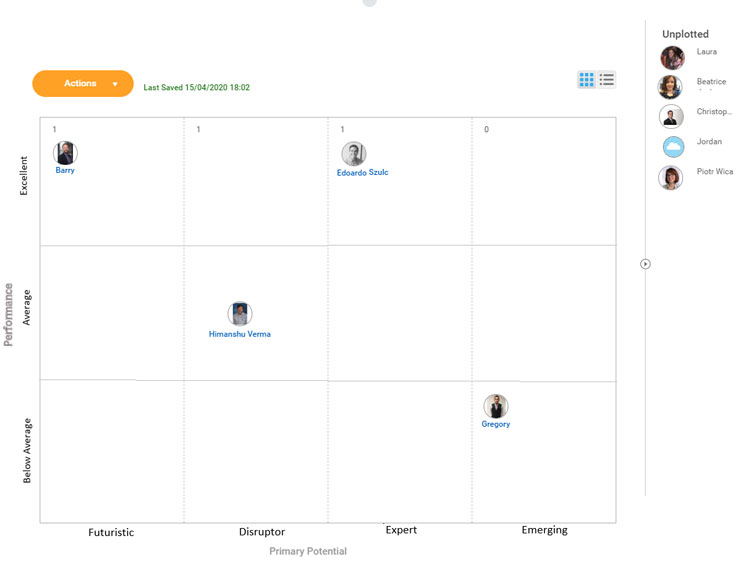The height and width of the screenshot is (567, 750).
Task: Click Piotr Wica's photo in Unplotted
Action: coord(670,178)
